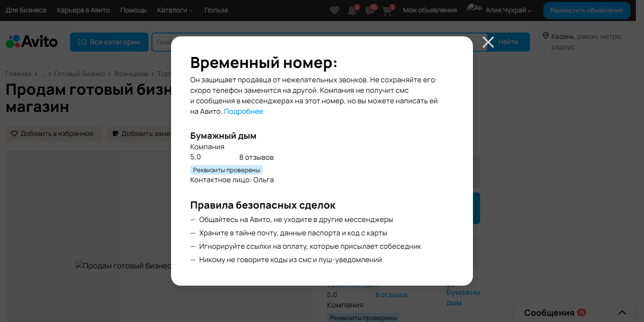Click Казань location selector text
644x322 pixels.
pyautogui.click(x=563, y=36)
